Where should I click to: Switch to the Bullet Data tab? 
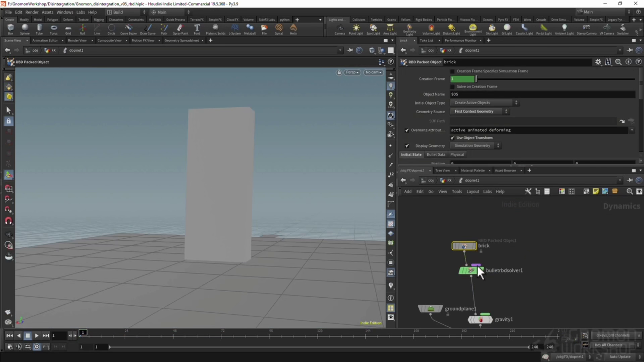coord(436,155)
